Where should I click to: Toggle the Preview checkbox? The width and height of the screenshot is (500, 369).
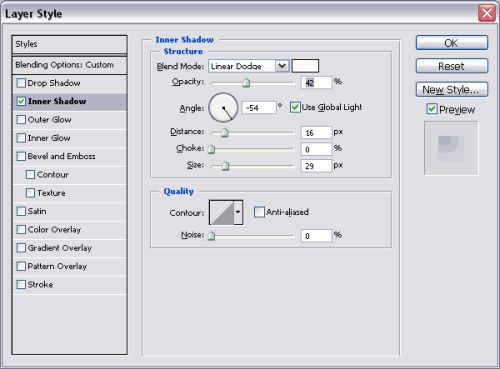pos(432,109)
